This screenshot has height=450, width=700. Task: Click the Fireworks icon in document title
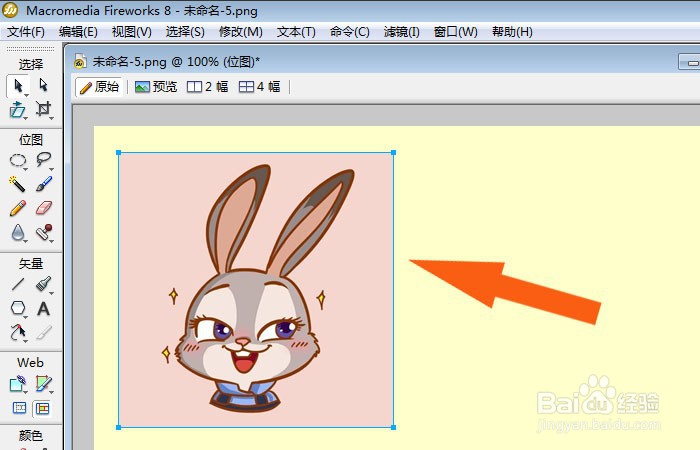(80, 62)
